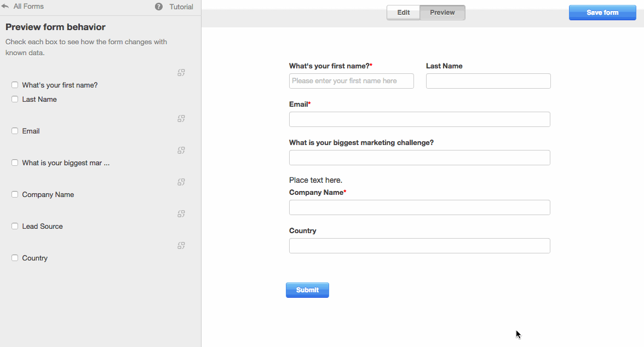Click the 'Last Name' form field label
Image resolution: width=644 pixels, height=347 pixels.
pyautogui.click(x=444, y=66)
